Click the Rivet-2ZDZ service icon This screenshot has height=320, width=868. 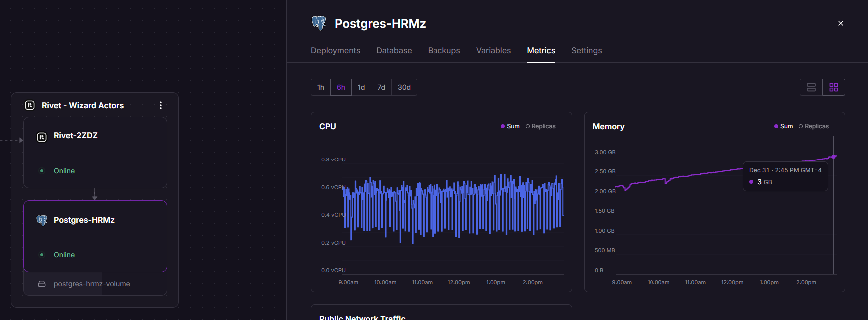click(x=42, y=137)
